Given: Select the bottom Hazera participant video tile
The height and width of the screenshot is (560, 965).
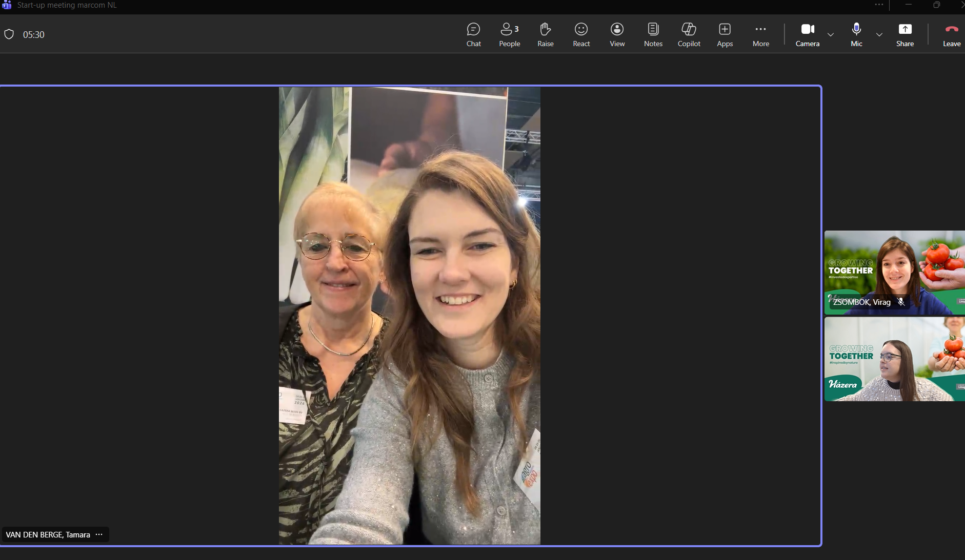Looking at the screenshot, I should [x=894, y=359].
